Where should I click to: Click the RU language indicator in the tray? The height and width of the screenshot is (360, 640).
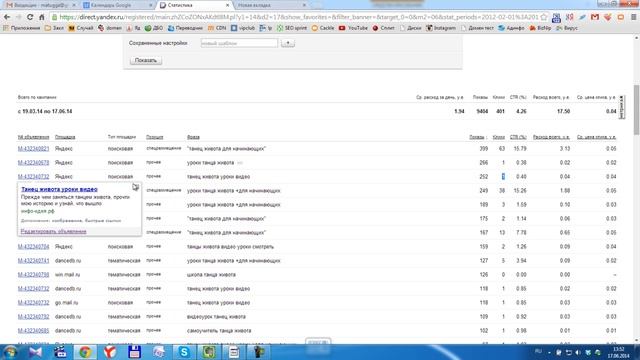(x=538, y=351)
